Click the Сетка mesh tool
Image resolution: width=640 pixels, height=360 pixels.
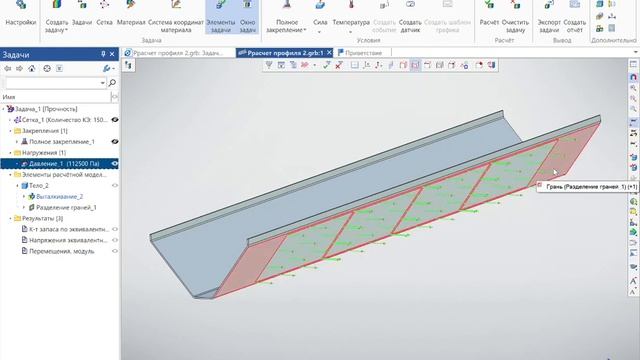104,16
